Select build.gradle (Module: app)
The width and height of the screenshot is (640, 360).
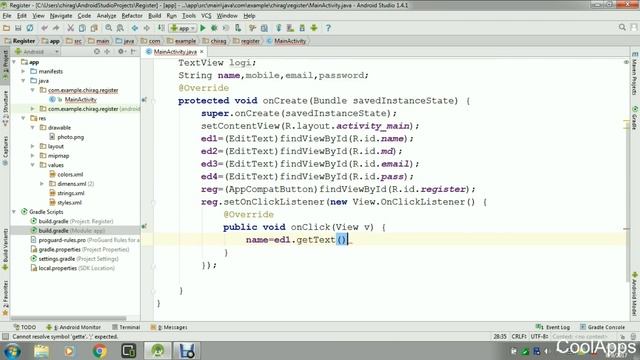[72, 231]
